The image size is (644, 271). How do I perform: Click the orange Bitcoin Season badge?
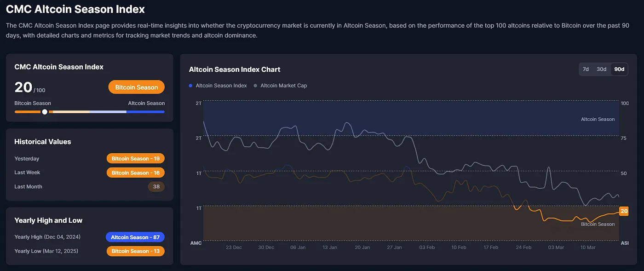click(136, 87)
